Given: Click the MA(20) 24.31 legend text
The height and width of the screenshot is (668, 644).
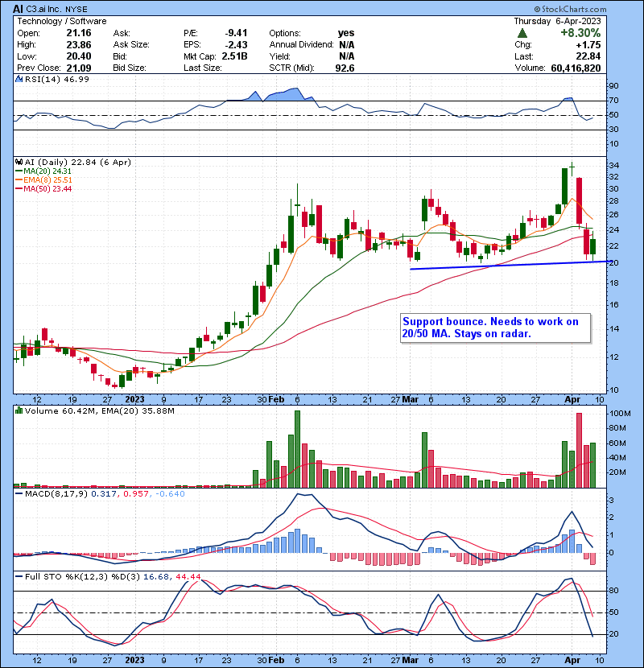Looking at the screenshot, I should point(47,171).
